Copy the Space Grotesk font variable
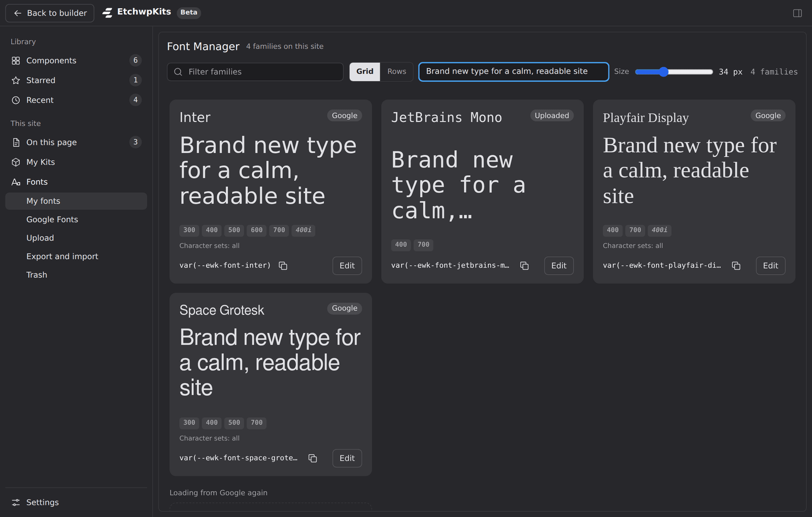The height and width of the screenshot is (517, 812). click(x=313, y=458)
